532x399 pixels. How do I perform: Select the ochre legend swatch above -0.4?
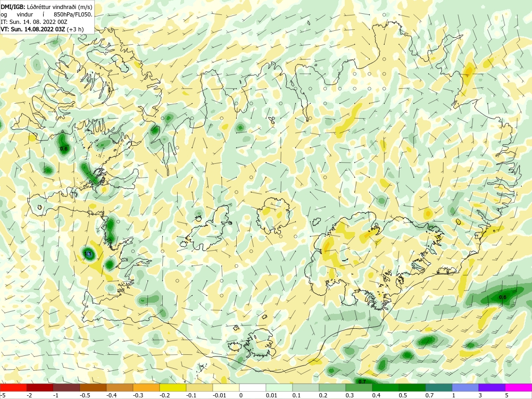coord(120,387)
